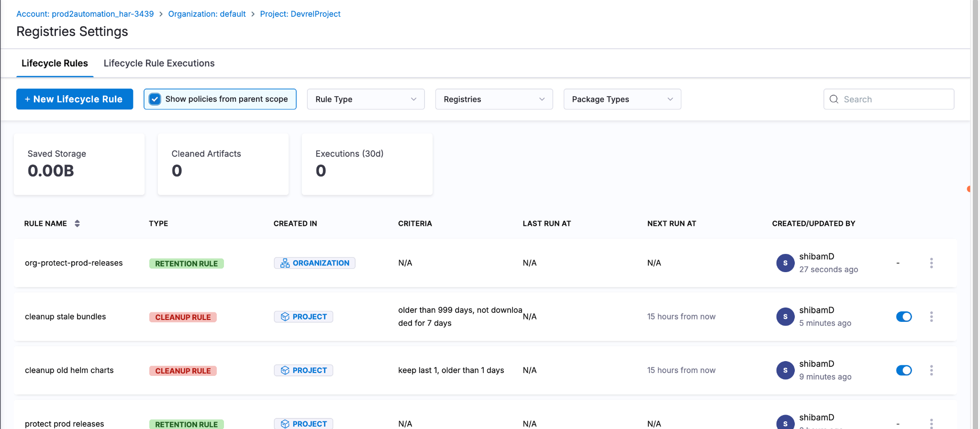The width and height of the screenshot is (980, 429).
Task: Disable the cleanup stale bundles rule toggle
Action: [x=904, y=317]
